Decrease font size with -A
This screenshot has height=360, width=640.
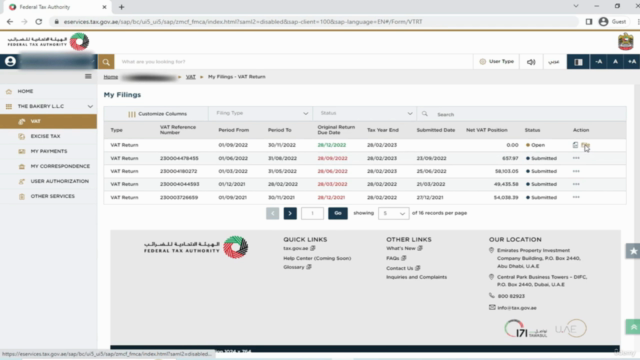pos(598,62)
